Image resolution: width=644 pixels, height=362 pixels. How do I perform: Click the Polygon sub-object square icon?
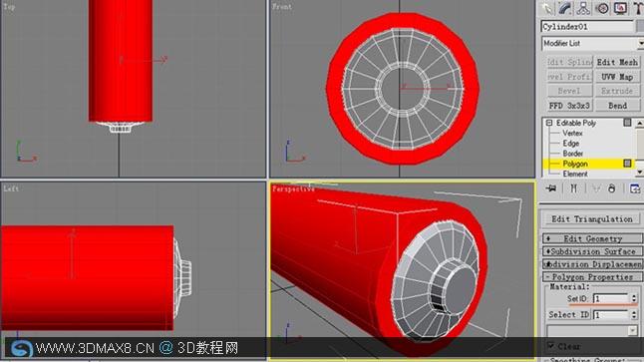627,164
